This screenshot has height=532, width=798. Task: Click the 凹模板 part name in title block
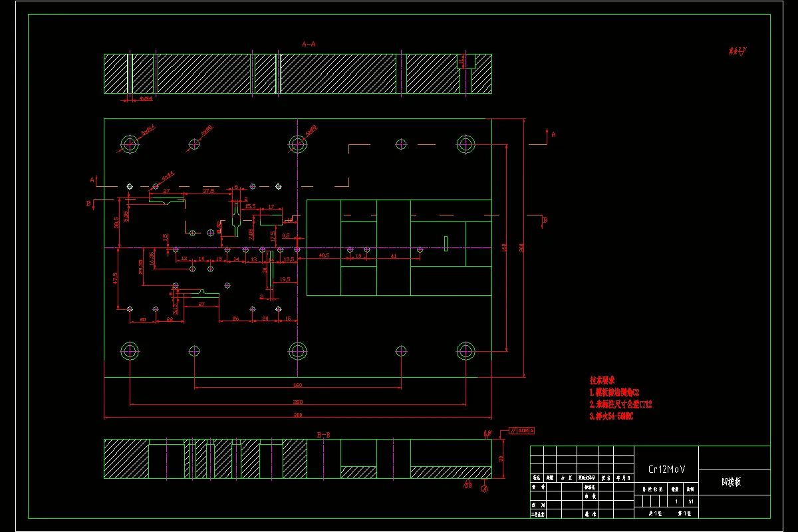pyautogui.click(x=731, y=482)
